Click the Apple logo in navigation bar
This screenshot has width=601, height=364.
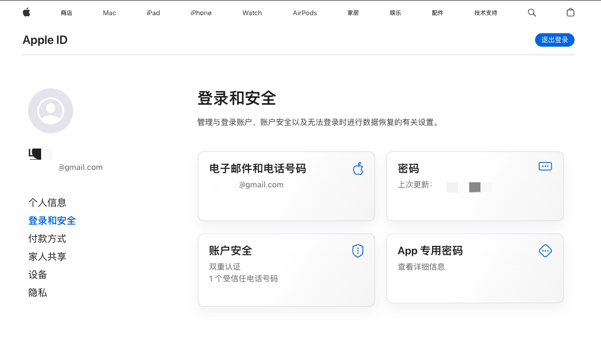click(x=26, y=12)
